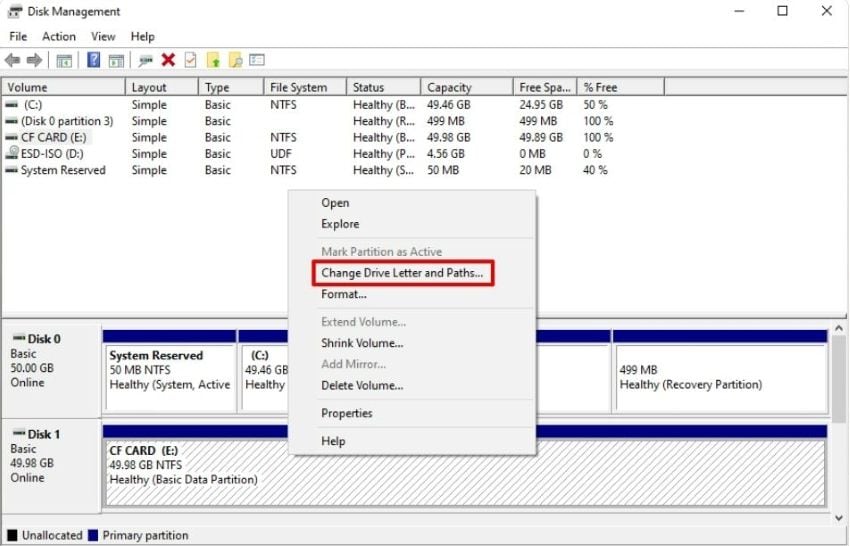Click the drive icon of Disk 0 partition 3 row
The image size is (850, 546).
pos(11,121)
